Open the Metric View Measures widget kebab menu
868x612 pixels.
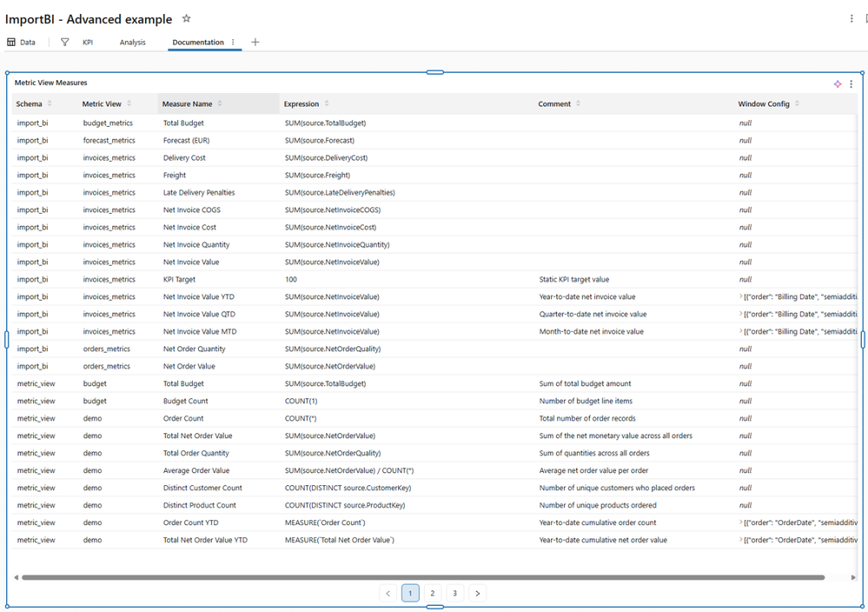click(851, 84)
